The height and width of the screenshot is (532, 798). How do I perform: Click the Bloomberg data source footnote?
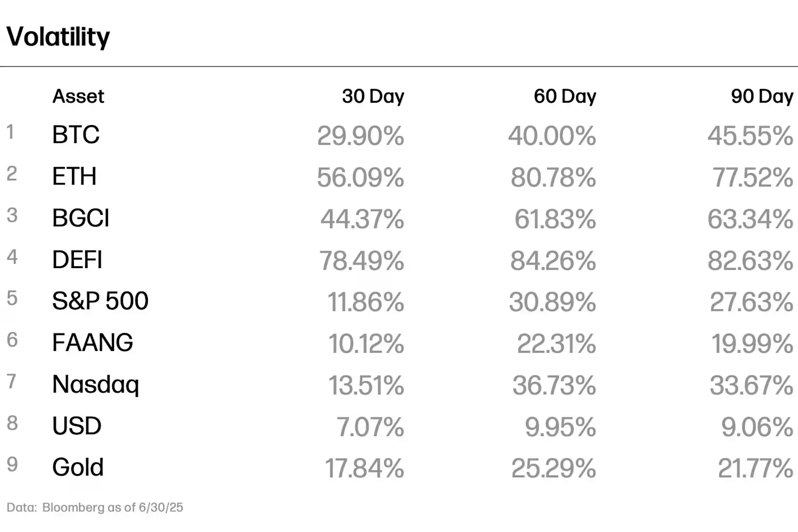pos(95,508)
